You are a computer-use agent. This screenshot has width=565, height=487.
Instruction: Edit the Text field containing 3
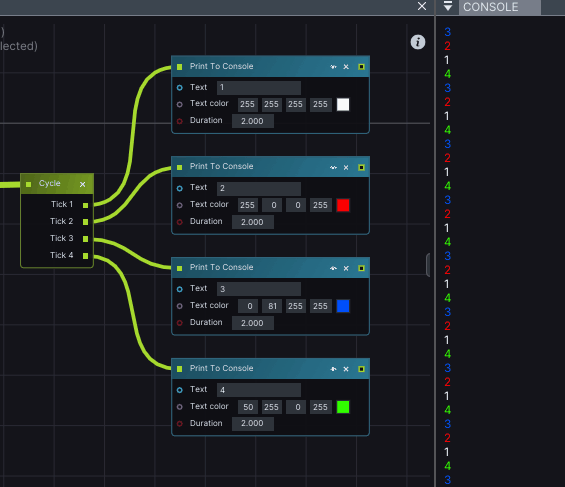click(259, 289)
